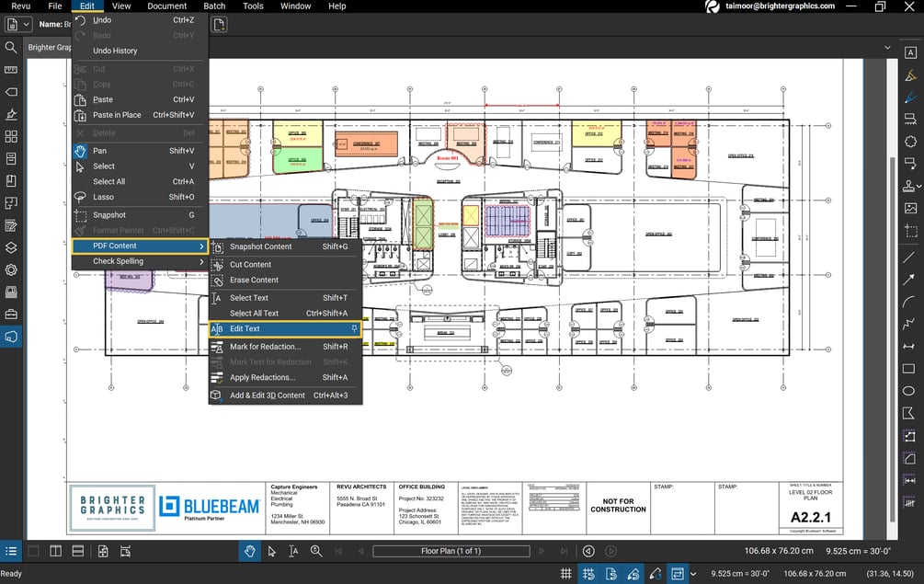This screenshot has height=584, width=924.
Task: Open the Properties panel (gear icon)
Action: pyautogui.click(x=11, y=269)
